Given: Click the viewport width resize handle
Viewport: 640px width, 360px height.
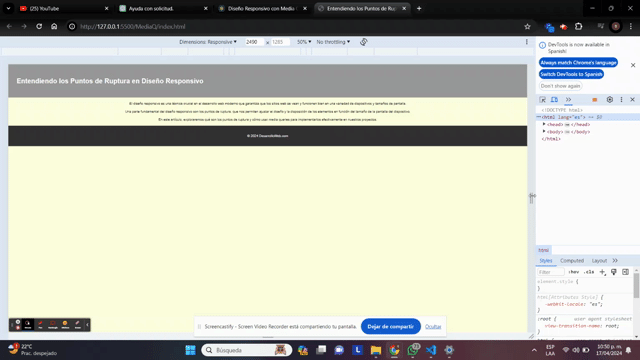Looking at the screenshot, I should (531, 198).
